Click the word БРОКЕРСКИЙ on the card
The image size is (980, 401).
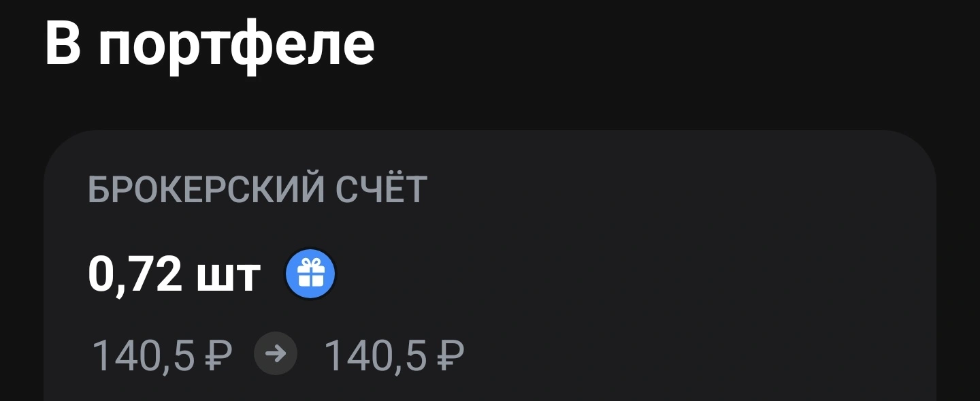(207, 189)
